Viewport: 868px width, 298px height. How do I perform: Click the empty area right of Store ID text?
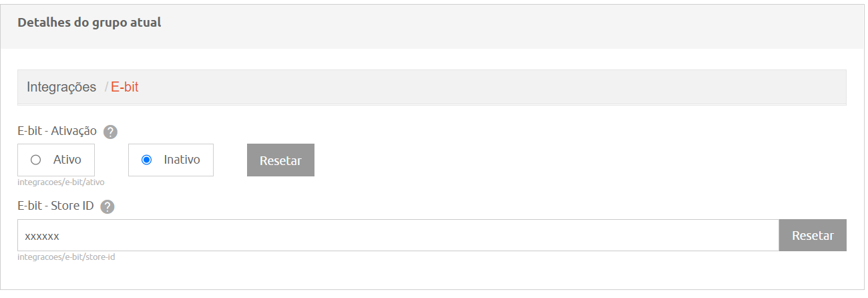pyautogui.click(x=419, y=235)
